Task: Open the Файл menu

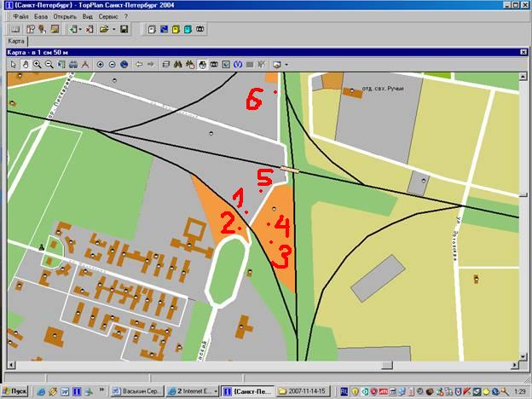Action: point(21,16)
